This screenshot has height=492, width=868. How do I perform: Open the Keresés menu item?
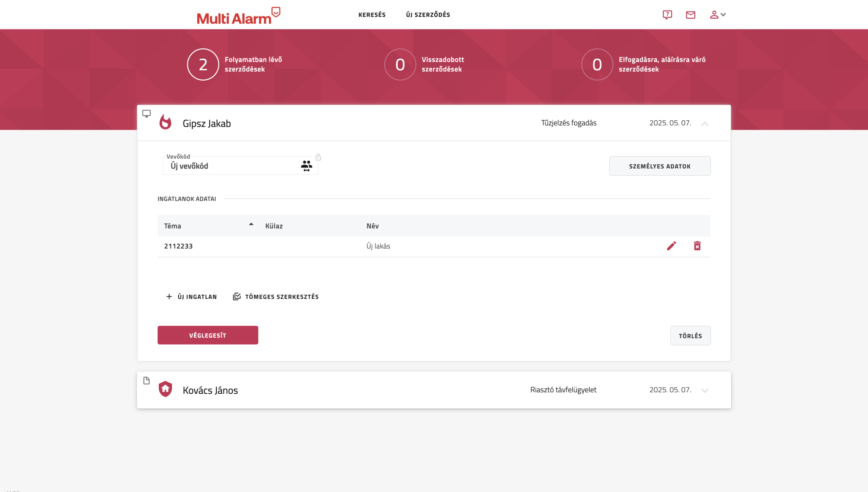pyautogui.click(x=372, y=15)
